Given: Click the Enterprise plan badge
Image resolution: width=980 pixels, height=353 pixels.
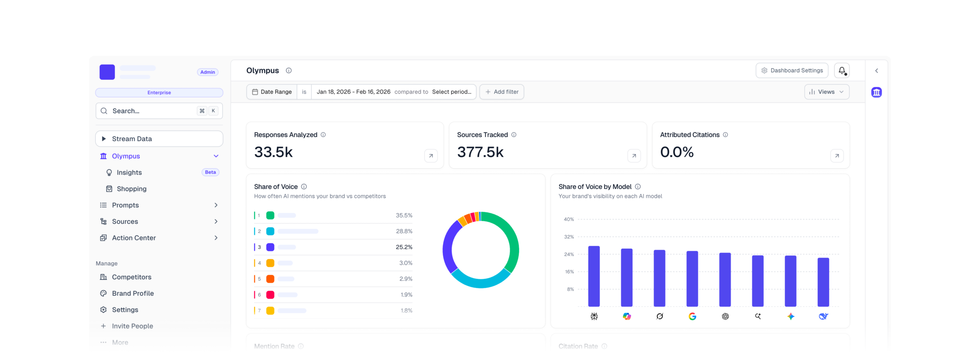Looking at the screenshot, I should coord(159,93).
